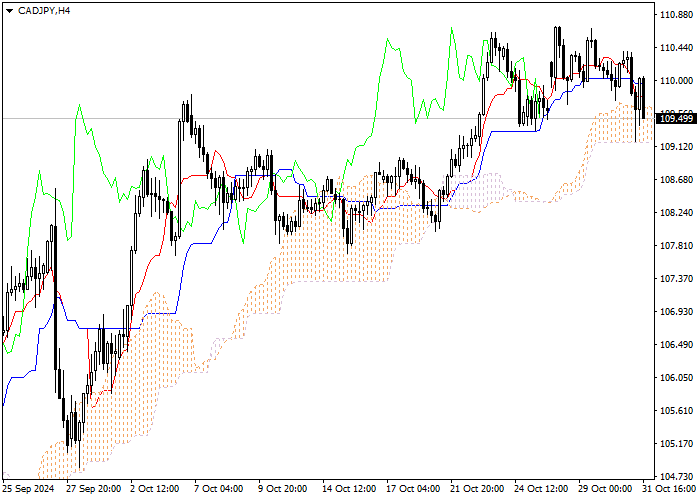Click the 2 Oct 12:00 time label

click(x=155, y=489)
